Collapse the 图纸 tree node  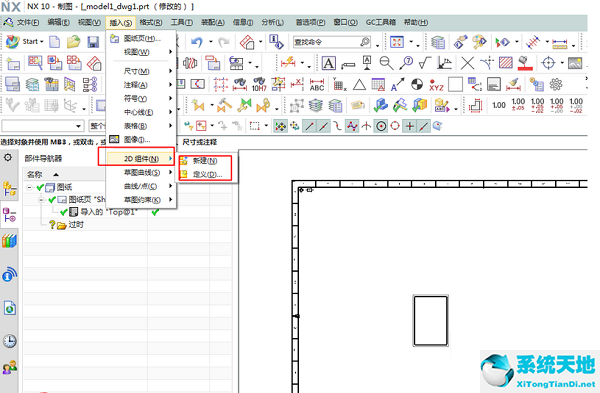pos(29,188)
